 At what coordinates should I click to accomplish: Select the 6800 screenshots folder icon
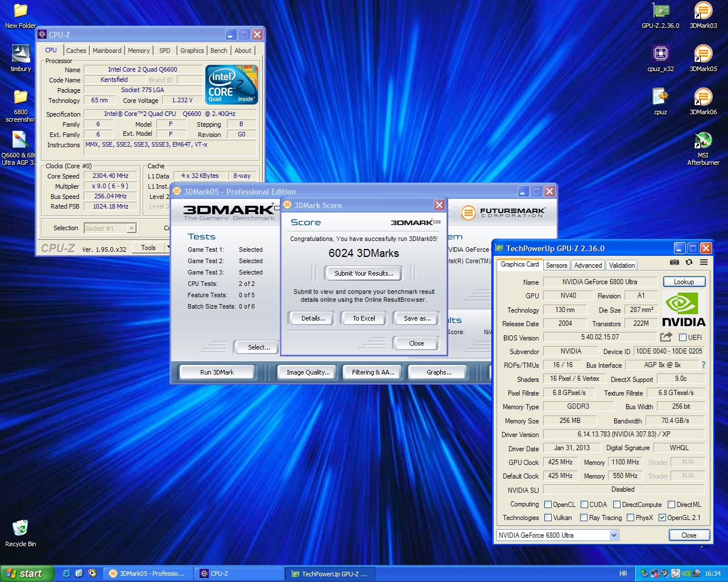(20, 106)
